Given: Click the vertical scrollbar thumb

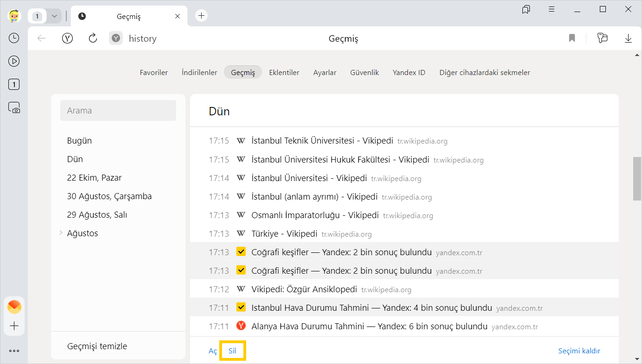Looking at the screenshot, I should [x=637, y=178].
